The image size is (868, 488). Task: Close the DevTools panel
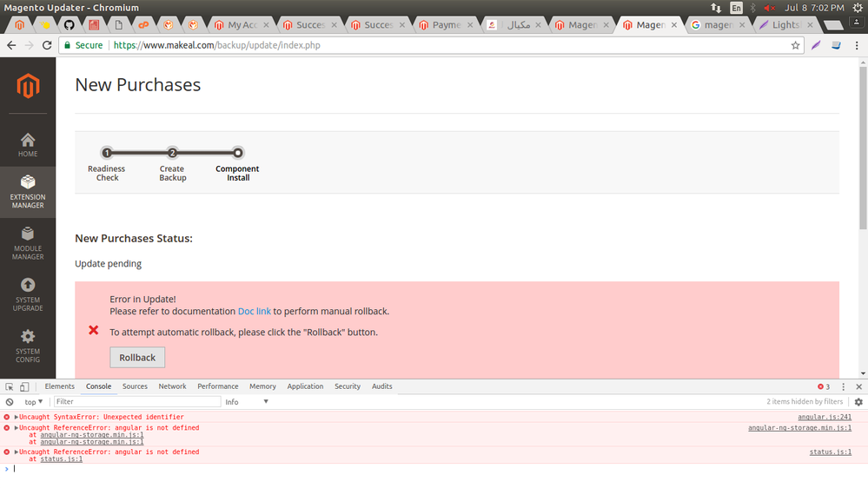[x=858, y=386]
